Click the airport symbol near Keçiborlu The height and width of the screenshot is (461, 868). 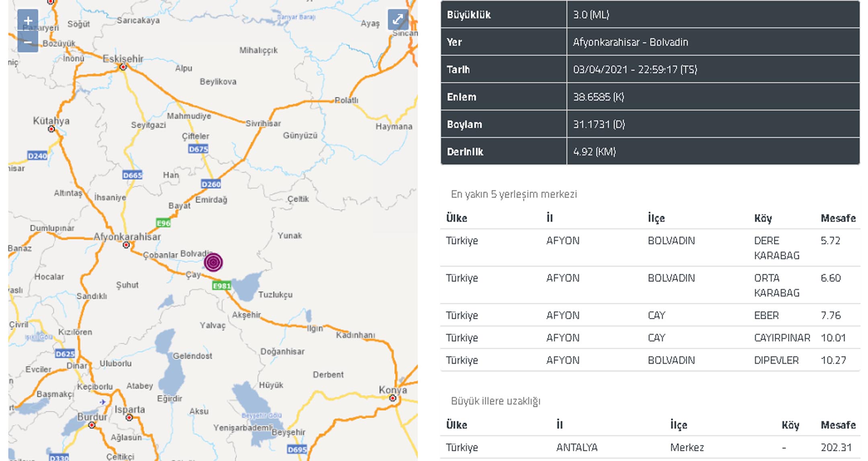[x=103, y=402]
